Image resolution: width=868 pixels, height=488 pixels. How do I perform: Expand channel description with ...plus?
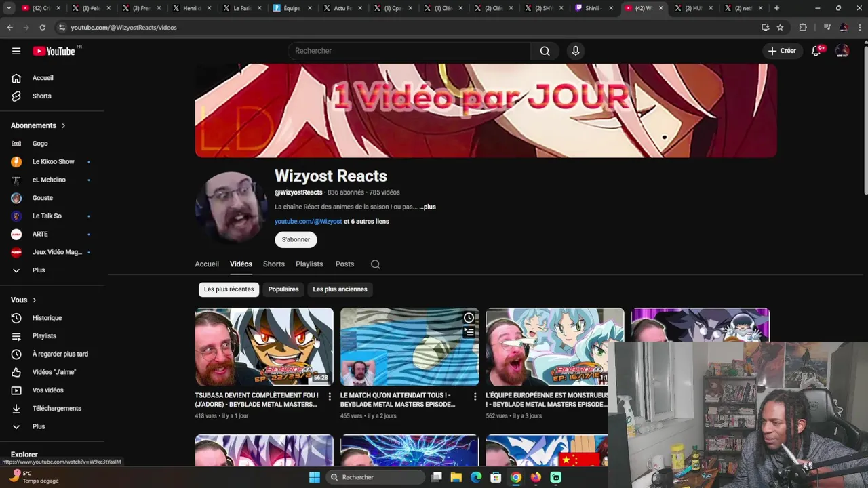427,207
